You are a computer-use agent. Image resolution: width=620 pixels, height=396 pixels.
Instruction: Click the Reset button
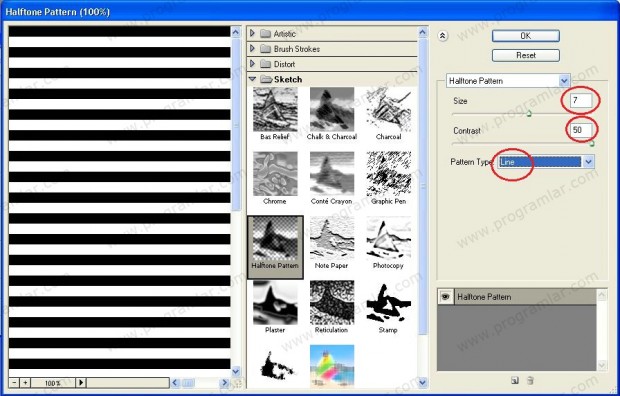(x=525, y=55)
